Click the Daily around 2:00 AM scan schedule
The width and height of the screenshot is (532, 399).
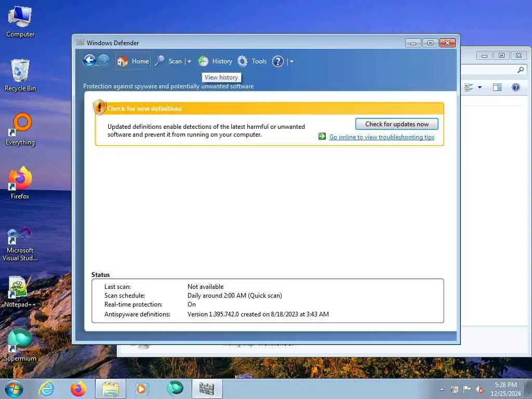tap(235, 296)
